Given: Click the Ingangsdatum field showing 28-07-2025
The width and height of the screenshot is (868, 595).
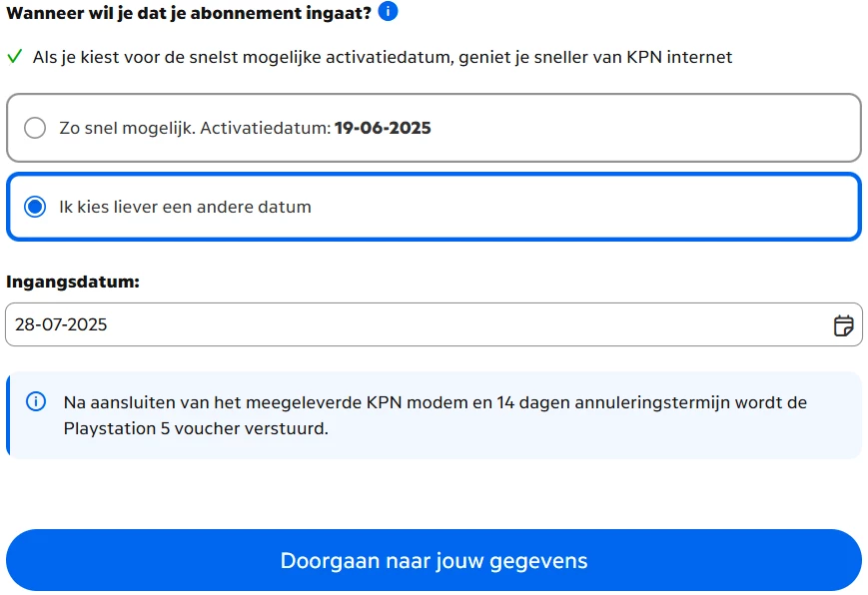Looking at the screenshot, I should coord(434,324).
